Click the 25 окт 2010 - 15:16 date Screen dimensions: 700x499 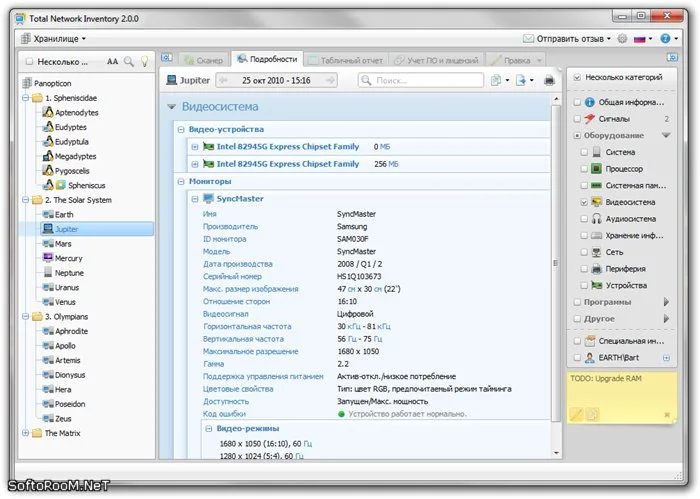pyautogui.click(x=276, y=80)
